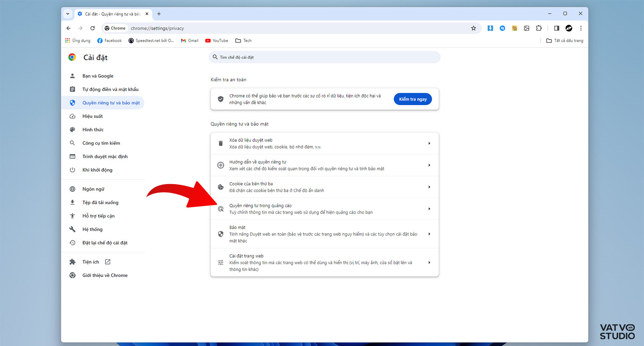Select Tự động điền và mật khẩu
The image size is (644, 346).
tap(103, 89)
